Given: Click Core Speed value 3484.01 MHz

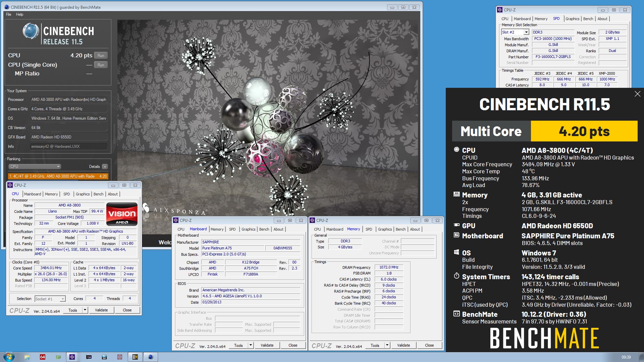Looking at the screenshot, I should coord(51,268).
